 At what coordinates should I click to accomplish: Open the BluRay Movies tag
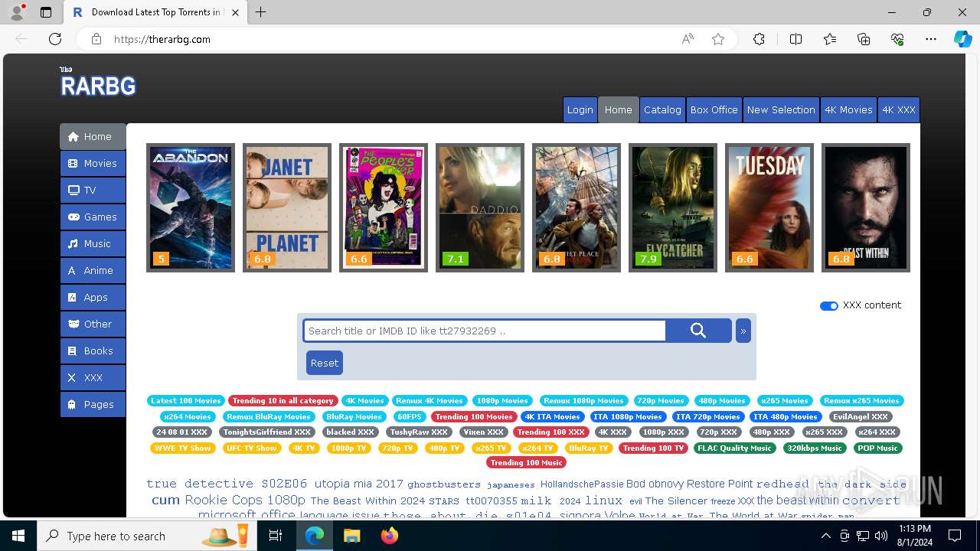pyautogui.click(x=354, y=417)
